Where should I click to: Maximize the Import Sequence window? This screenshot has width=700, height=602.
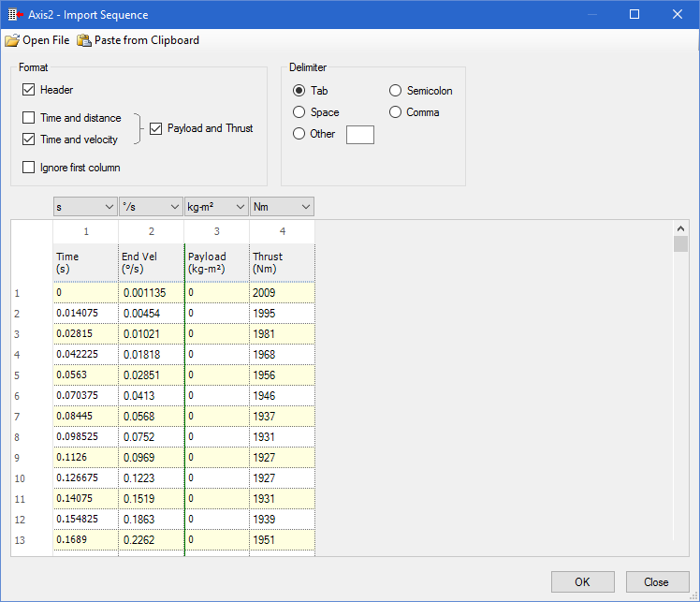(634, 15)
